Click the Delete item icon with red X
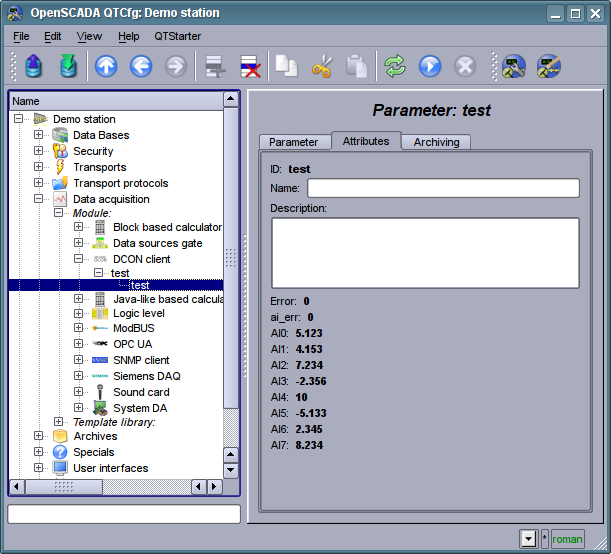 point(249,67)
